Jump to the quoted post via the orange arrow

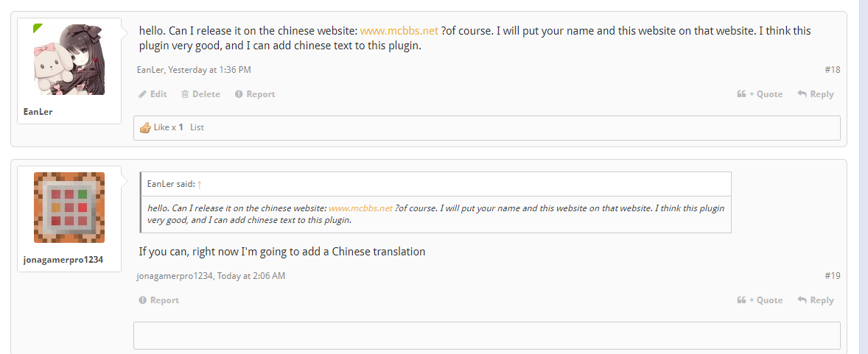click(x=200, y=184)
